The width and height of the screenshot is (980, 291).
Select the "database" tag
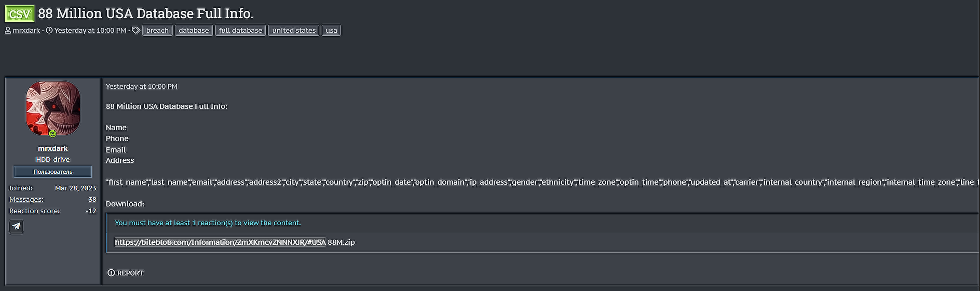click(194, 31)
